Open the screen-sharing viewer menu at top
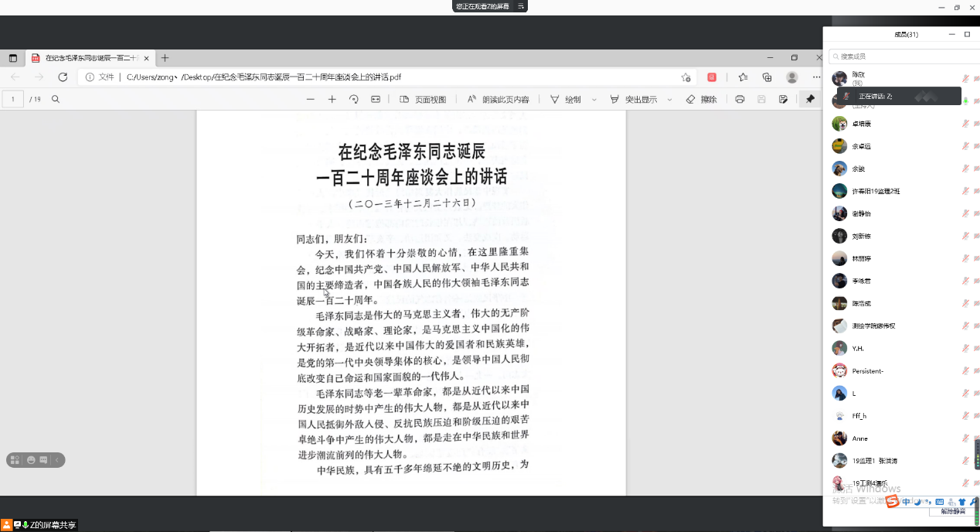Image resolution: width=980 pixels, height=532 pixels. click(x=521, y=6)
